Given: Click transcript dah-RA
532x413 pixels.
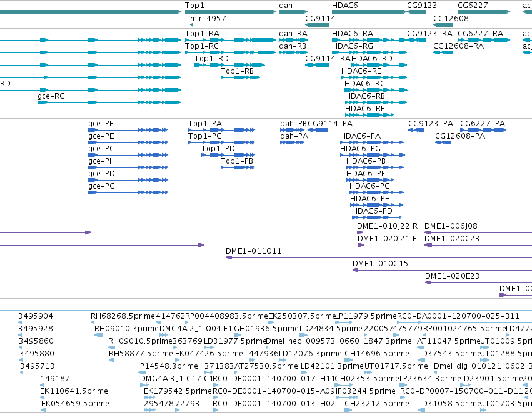Looking at the screenshot, I should click(293, 40).
